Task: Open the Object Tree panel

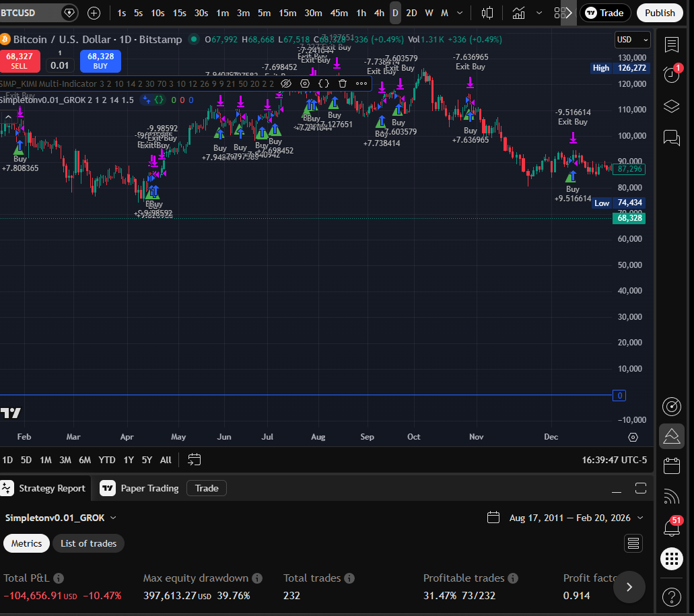Action: 671,106
